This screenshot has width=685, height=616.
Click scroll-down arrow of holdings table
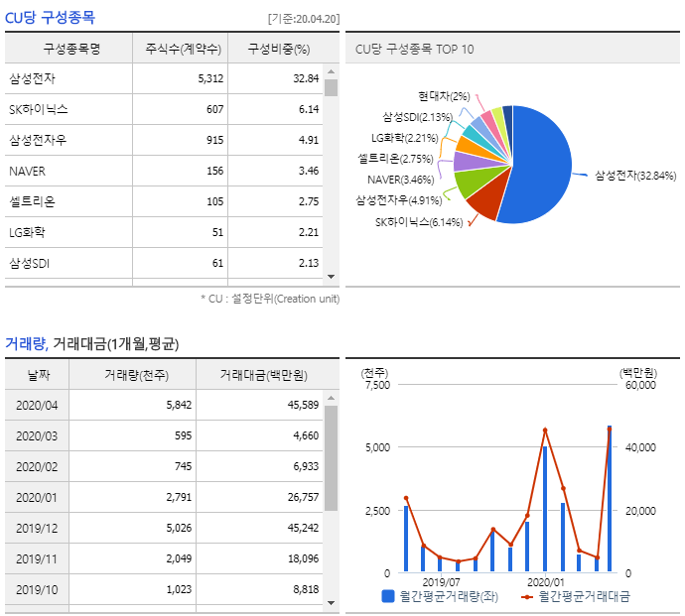click(x=331, y=277)
